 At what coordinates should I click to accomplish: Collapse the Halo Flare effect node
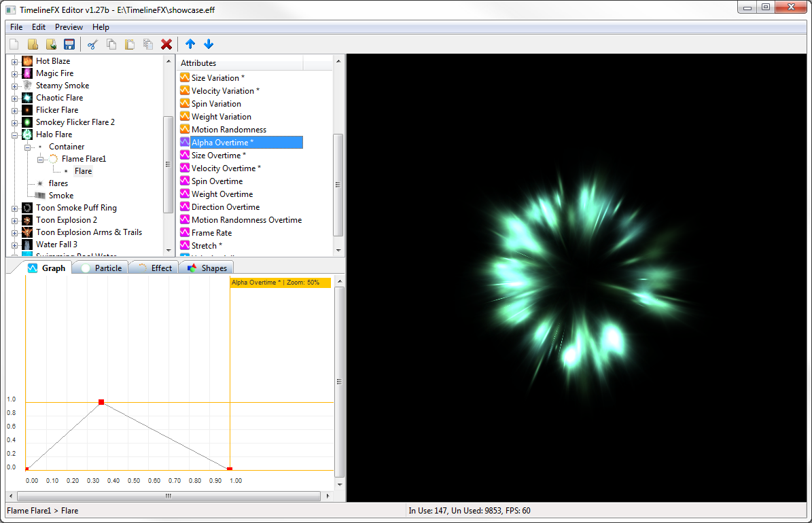[14, 135]
